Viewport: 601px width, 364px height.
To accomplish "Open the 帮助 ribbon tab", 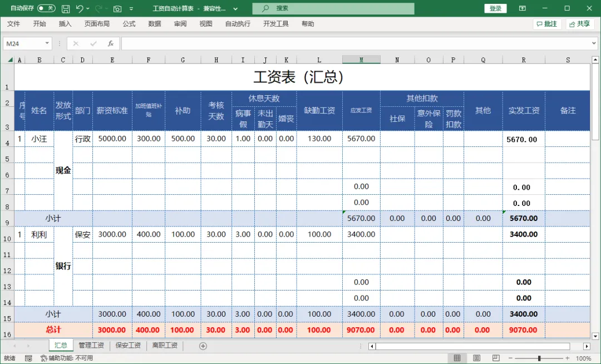I will tap(308, 24).
